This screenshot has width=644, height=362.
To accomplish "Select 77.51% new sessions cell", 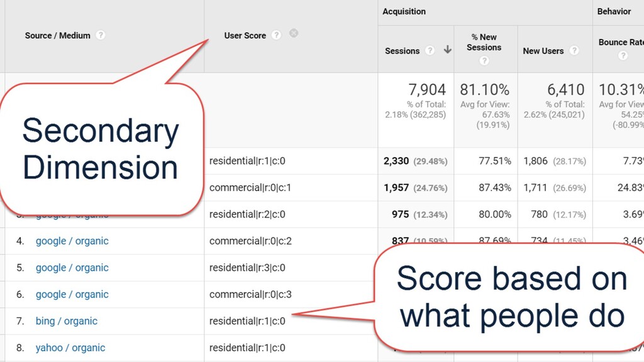I will 495,161.
